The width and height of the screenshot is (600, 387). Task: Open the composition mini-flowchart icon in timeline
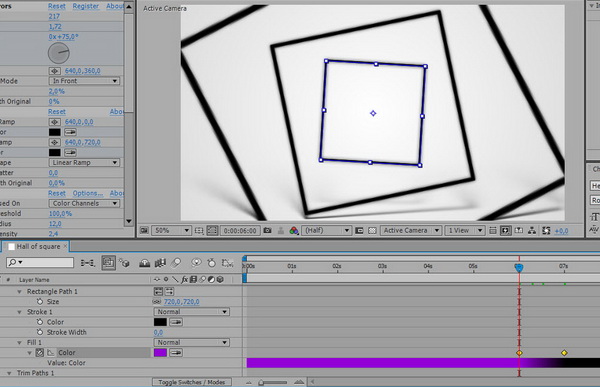88,263
